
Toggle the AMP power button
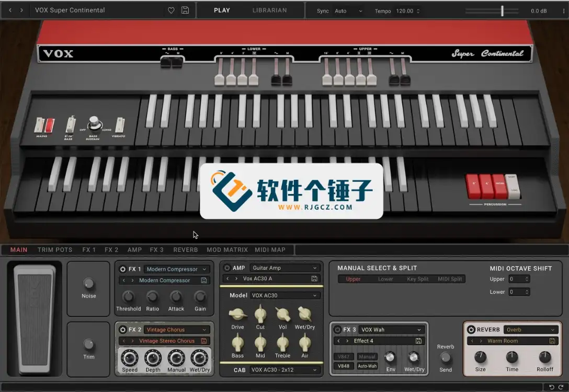(x=227, y=268)
